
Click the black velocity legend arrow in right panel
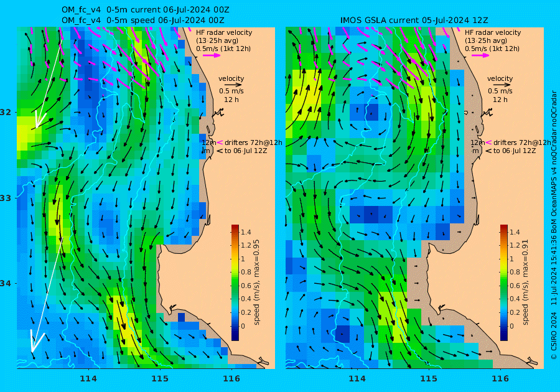[x=502, y=85]
